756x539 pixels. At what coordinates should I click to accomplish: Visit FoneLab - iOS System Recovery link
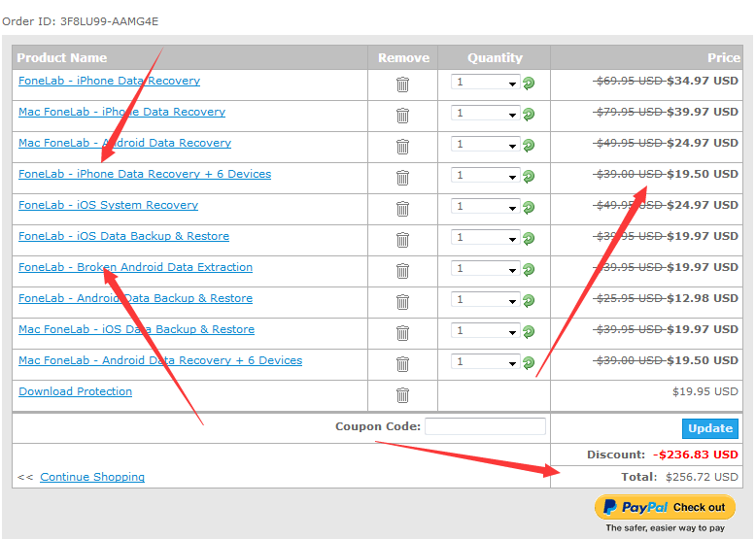tap(109, 205)
